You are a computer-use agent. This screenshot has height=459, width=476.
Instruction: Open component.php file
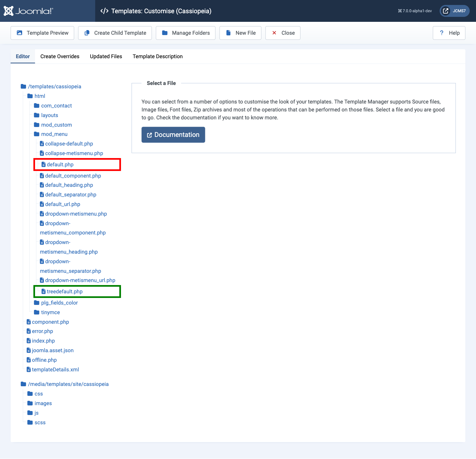(x=48, y=322)
